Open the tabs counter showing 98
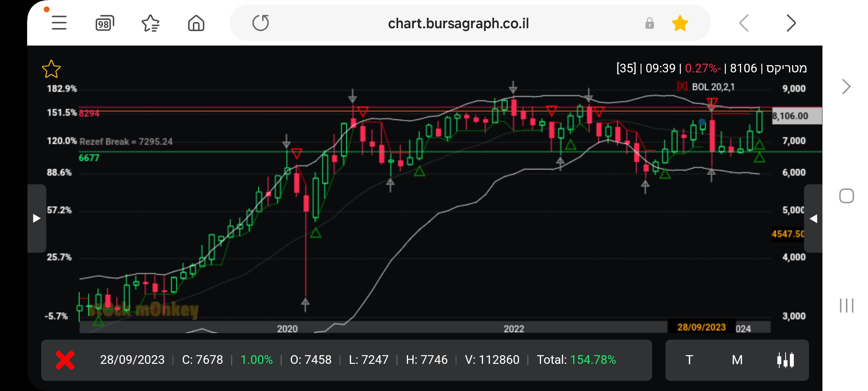Screen dimensions: 868x391 pos(105,24)
